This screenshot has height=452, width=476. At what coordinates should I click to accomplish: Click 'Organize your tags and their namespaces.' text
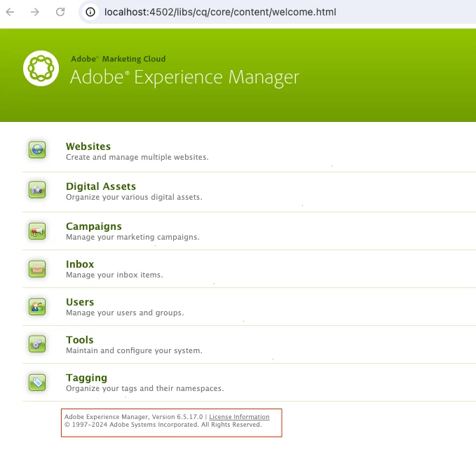coord(145,388)
